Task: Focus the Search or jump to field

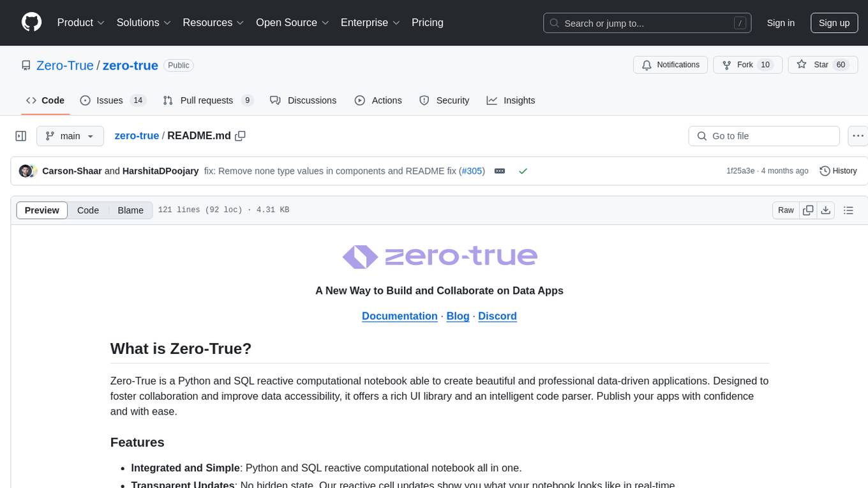Action: (x=648, y=23)
